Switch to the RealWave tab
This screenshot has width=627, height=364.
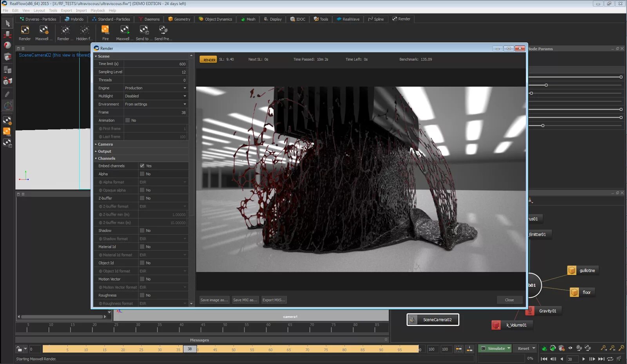tap(348, 19)
